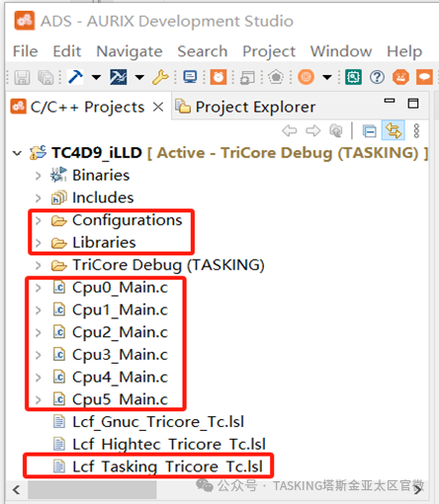The image size is (439, 504).
Task: Expand the Configurations folder
Action: [x=39, y=220]
